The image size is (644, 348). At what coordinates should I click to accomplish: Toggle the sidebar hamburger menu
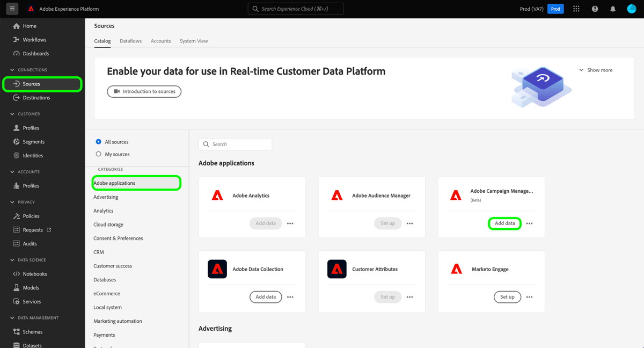pos(12,9)
